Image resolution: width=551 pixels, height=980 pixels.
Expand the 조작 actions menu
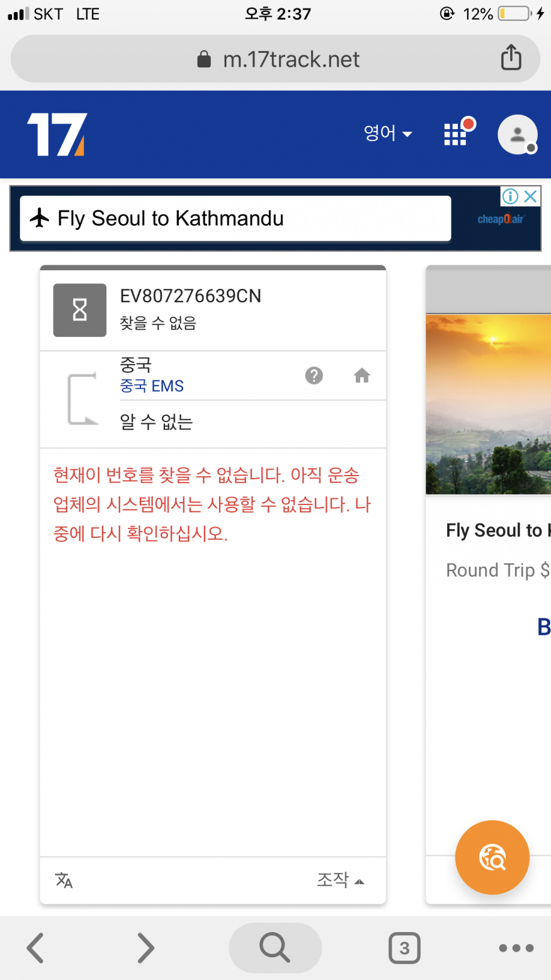point(340,880)
